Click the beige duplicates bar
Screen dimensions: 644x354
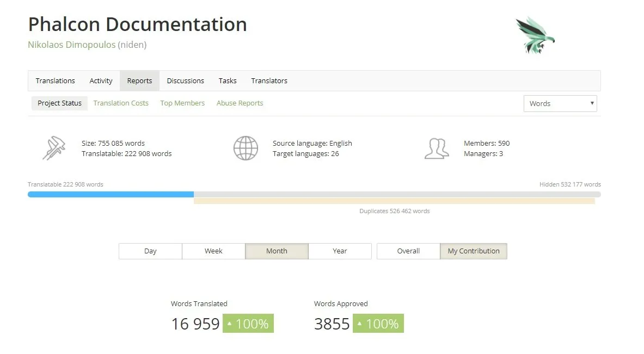click(x=394, y=201)
